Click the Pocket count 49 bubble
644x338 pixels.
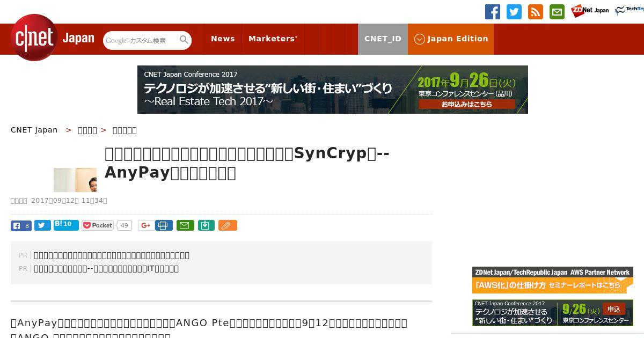tap(124, 226)
